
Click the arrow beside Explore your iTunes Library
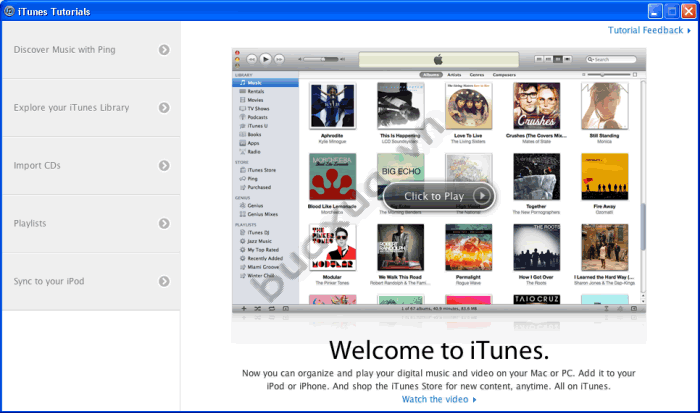164,108
